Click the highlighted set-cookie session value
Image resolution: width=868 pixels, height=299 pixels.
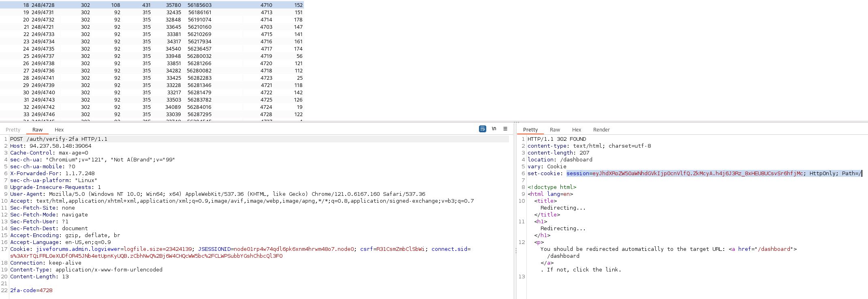[x=714, y=173]
